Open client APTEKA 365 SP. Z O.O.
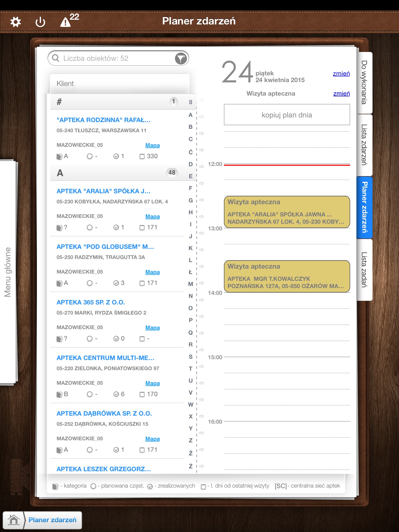The width and height of the screenshot is (399, 532). (91, 302)
